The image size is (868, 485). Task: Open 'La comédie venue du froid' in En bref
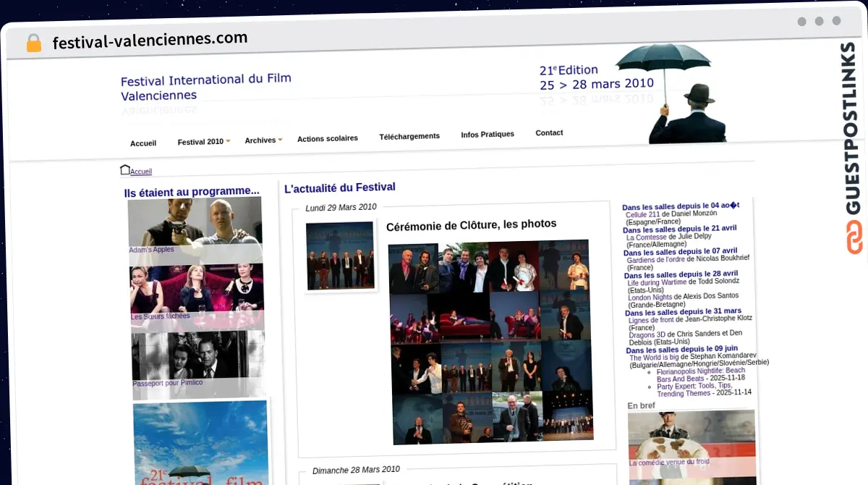point(669,463)
